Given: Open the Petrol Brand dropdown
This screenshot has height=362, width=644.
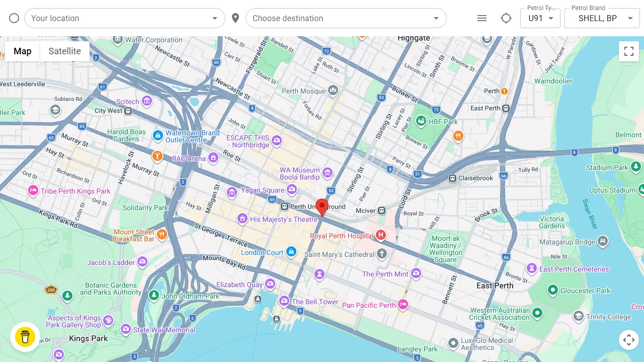Looking at the screenshot, I should coord(602,19).
